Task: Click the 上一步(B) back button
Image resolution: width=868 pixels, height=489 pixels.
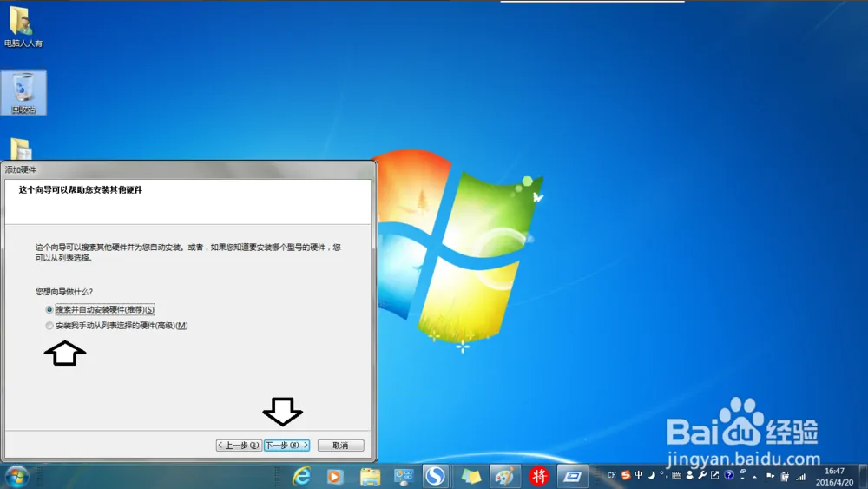Action: coord(239,446)
